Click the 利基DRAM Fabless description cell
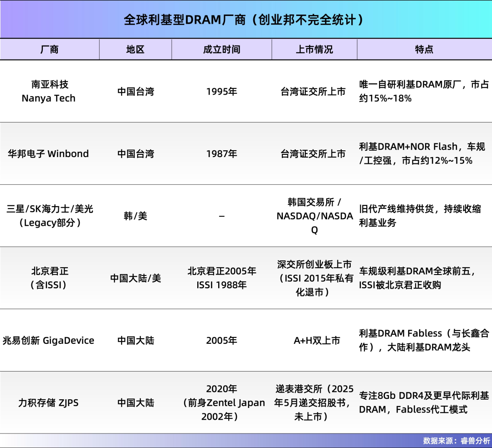Image resolution: width=492 pixels, height=448 pixels. click(x=424, y=340)
